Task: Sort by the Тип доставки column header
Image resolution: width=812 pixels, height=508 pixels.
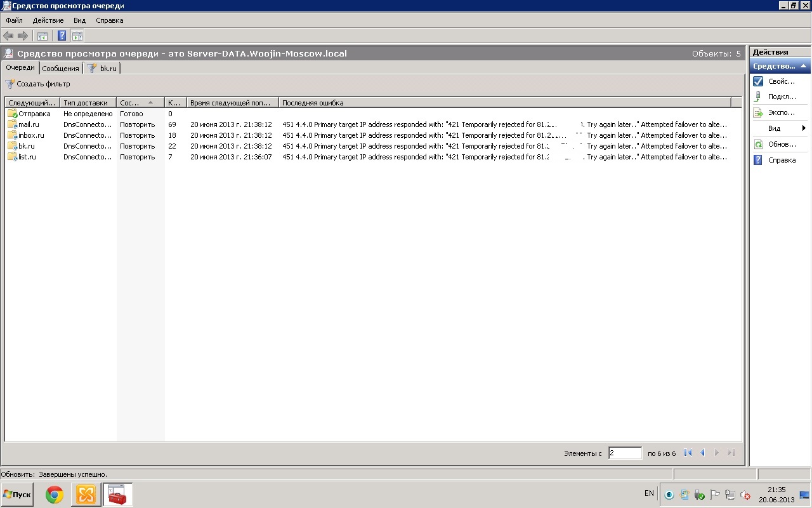Action: (88, 102)
